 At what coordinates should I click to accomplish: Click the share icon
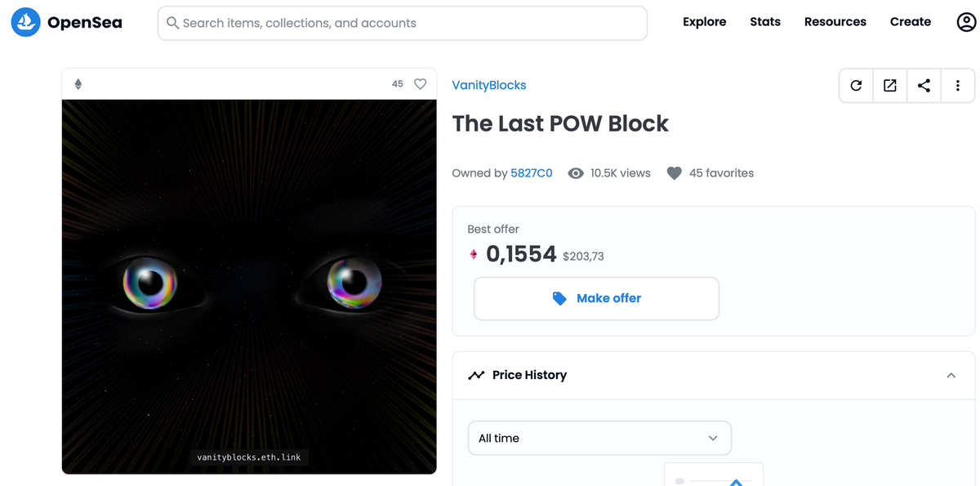[x=924, y=86]
